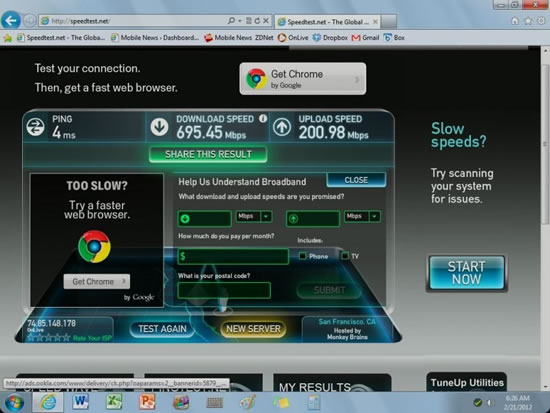Expand the address bar search dropdown arrow
550x413 pixels.
pos(240,21)
